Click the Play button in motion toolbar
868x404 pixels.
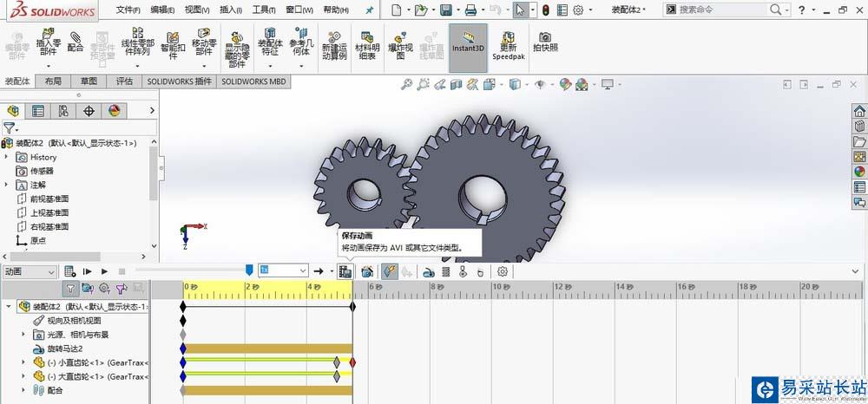click(105, 271)
